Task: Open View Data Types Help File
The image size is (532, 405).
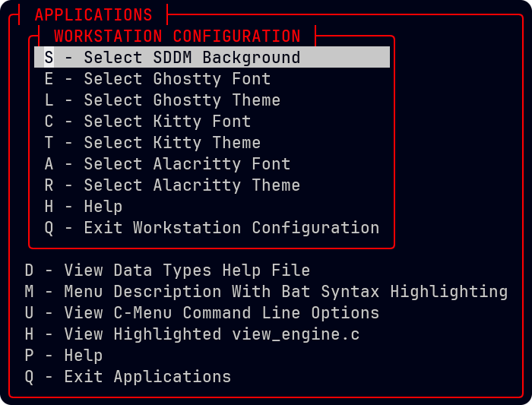Action: tap(187, 271)
